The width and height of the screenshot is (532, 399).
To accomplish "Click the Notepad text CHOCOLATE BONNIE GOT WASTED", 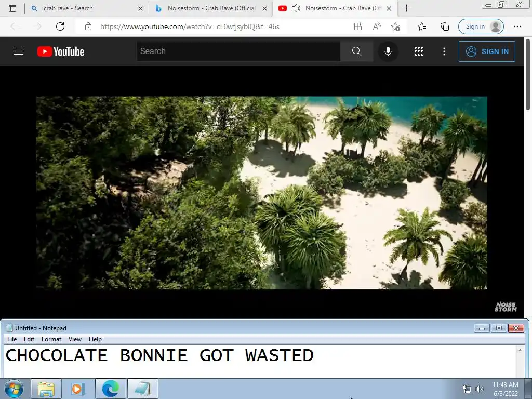I will point(159,355).
